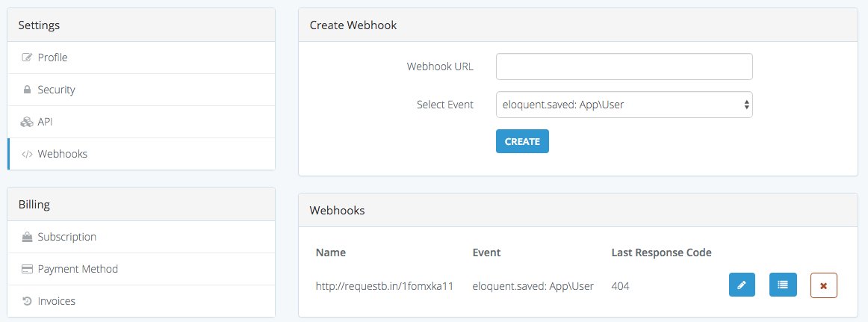The height and width of the screenshot is (322, 868).
Task: Click the Webhooks table panel heading
Action: [337, 210]
